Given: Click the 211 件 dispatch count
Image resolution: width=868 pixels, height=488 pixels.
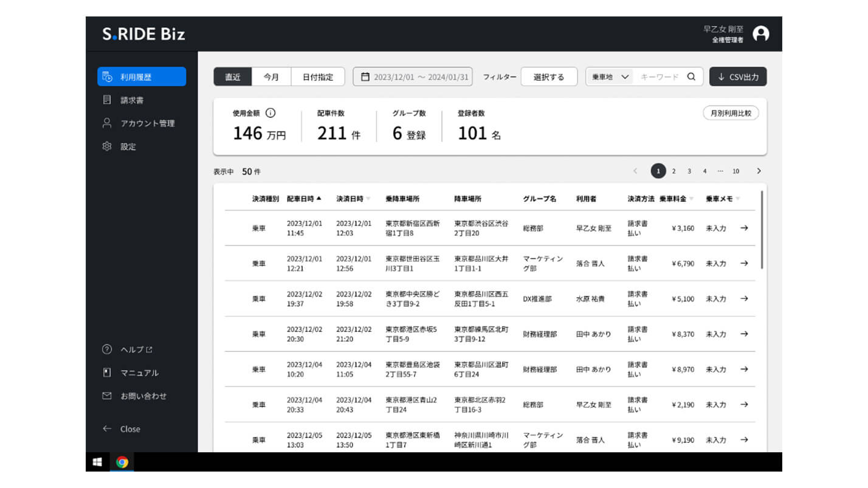Looking at the screenshot, I should click(339, 134).
